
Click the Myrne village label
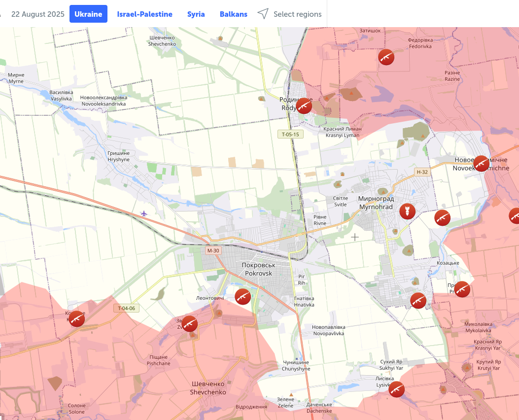pos(16,78)
